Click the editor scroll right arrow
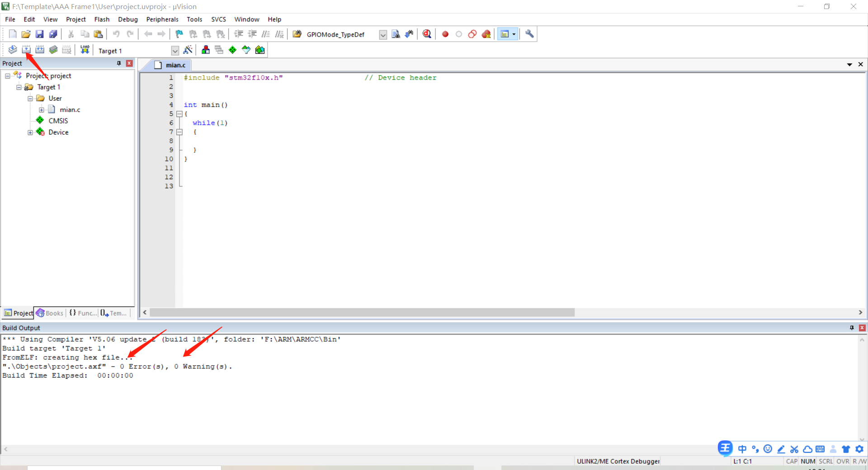This screenshot has height=470, width=868. click(860, 312)
